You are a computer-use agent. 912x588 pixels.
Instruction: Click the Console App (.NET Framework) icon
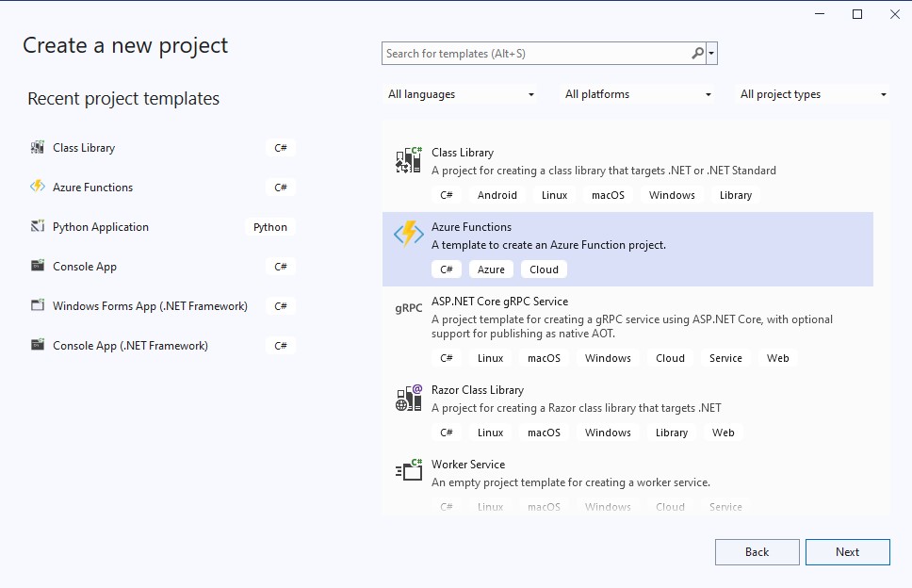pyautogui.click(x=38, y=345)
